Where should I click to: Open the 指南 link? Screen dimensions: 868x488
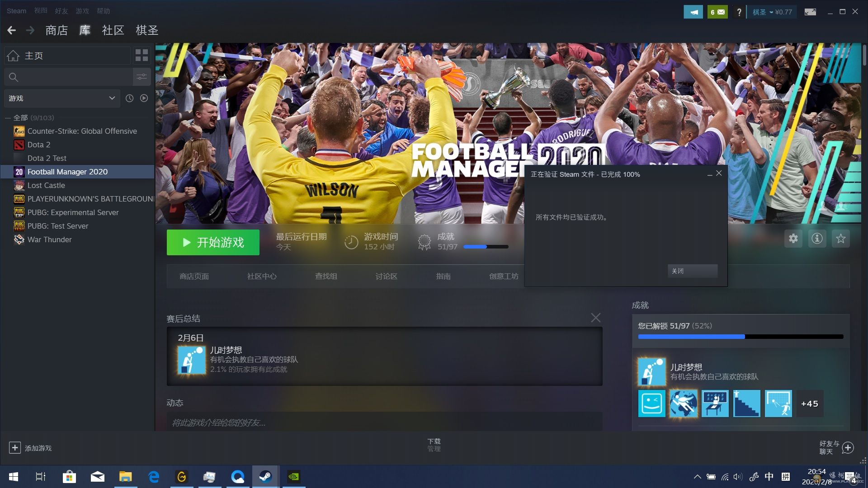[443, 276]
